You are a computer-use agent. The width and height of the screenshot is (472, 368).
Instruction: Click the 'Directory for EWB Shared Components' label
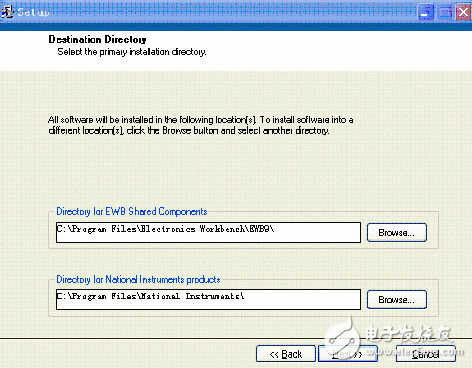(132, 211)
